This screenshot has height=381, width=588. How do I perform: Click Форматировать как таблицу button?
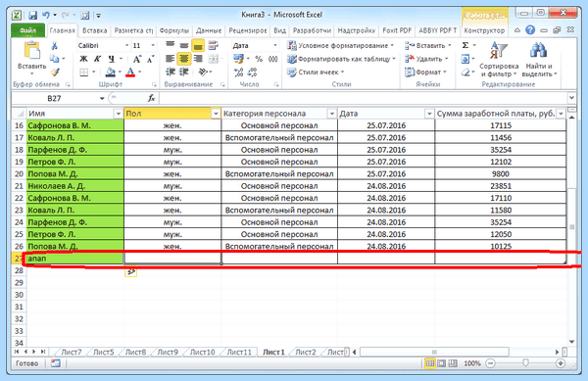(x=341, y=59)
